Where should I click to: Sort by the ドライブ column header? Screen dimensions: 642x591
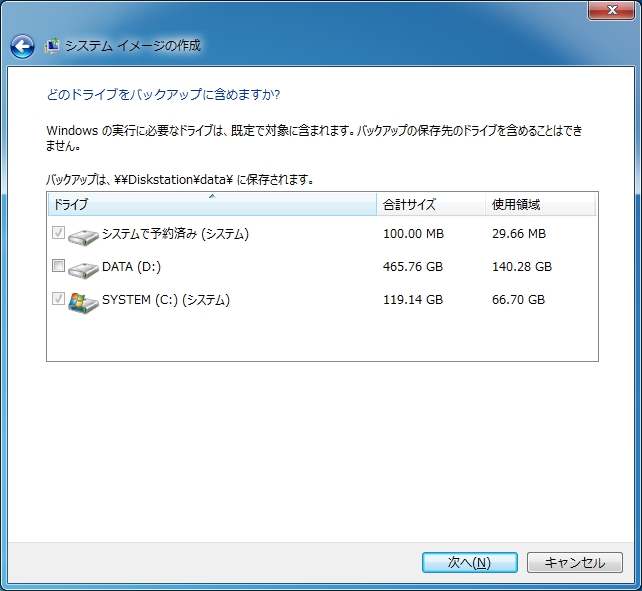point(212,204)
